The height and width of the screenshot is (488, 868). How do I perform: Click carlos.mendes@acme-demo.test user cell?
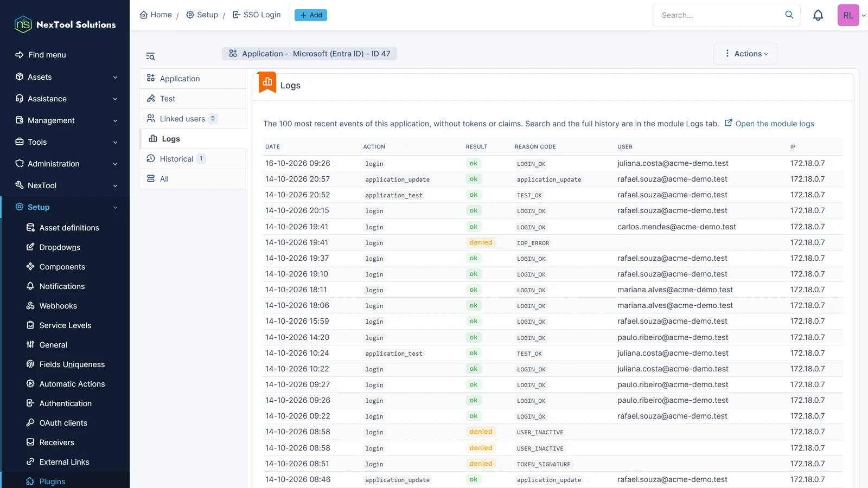(x=676, y=227)
